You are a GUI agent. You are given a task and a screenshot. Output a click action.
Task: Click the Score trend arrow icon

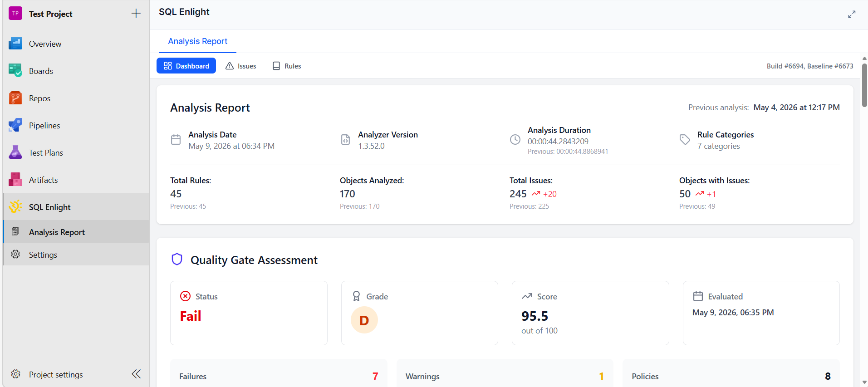(527, 296)
